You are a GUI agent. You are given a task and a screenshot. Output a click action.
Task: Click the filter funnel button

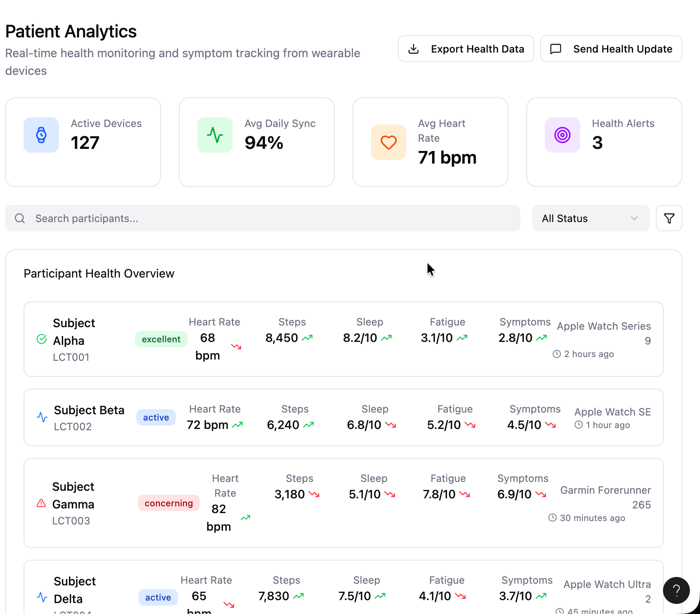(669, 218)
